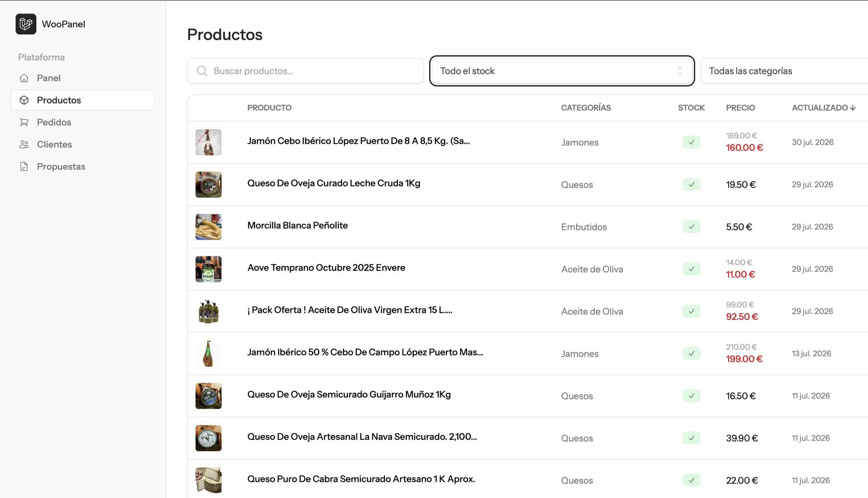Click the 92.50 € sale price
Screen dimensions: 868x498
(x=742, y=317)
